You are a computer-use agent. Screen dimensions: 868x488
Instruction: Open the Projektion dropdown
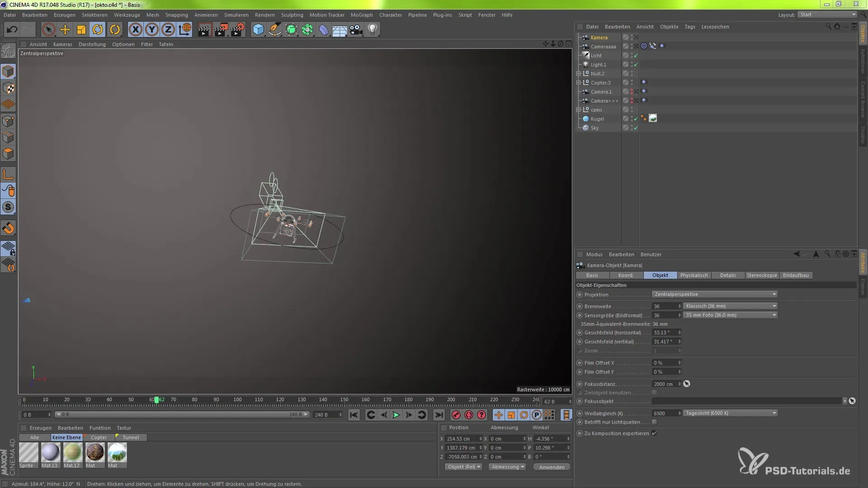click(715, 294)
